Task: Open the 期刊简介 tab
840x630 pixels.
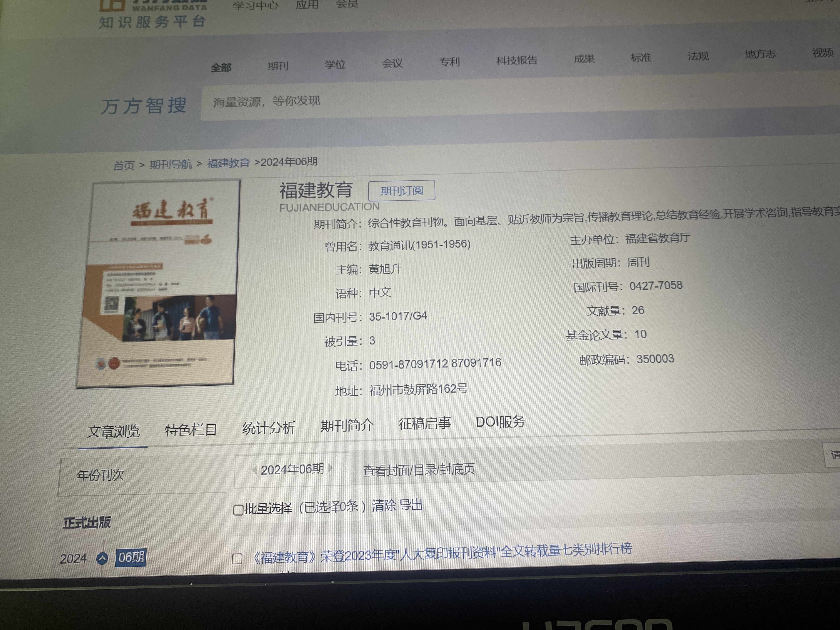Action: click(x=347, y=425)
